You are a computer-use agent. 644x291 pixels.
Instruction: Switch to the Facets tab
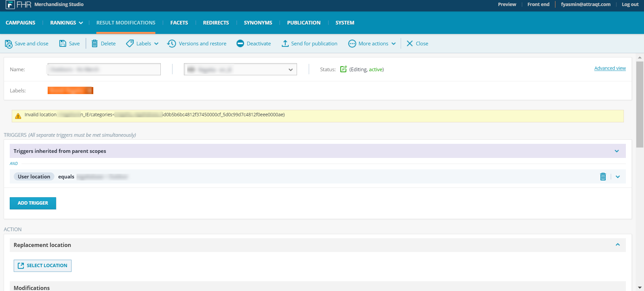179,23
